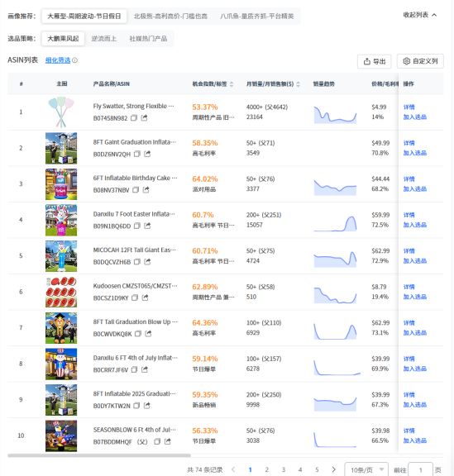The width and height of the screenshot is (454, 476).
Task: Open 详情 for Fly Swatter row
Action: (x=409, y=107)
